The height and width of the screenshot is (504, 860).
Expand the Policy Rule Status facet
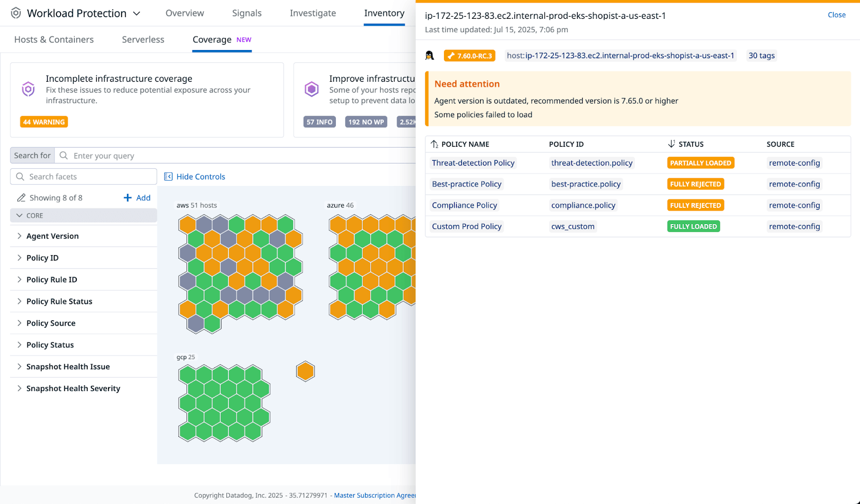(x=84, y=301)
